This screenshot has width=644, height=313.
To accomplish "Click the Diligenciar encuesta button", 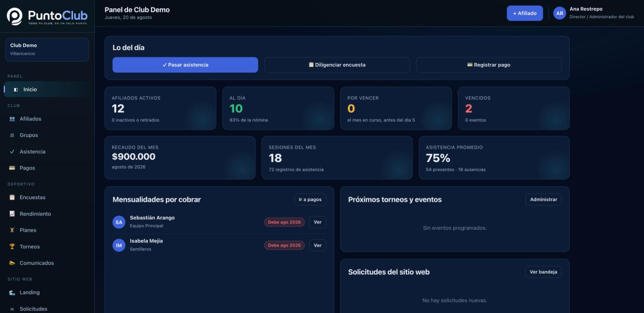I will click(337, 65).
